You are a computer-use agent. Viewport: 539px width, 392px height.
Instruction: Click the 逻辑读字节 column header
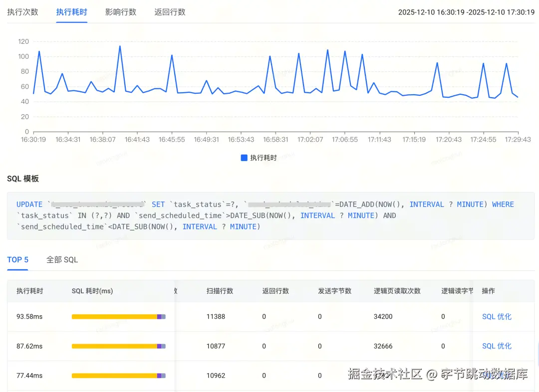[457, 291]
